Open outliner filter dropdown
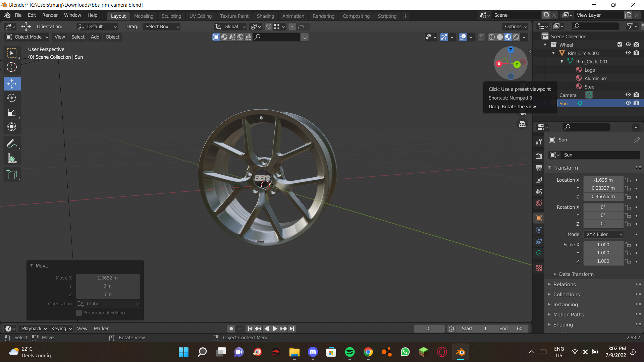Image resolution: width=644 pixels, height=362 pixels. pos(632,26)
